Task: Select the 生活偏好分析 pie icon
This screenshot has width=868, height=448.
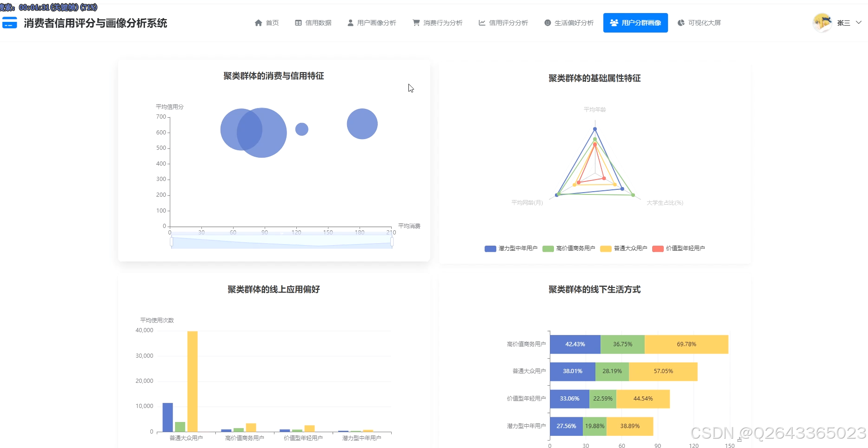Action: [x=547, y=22]
